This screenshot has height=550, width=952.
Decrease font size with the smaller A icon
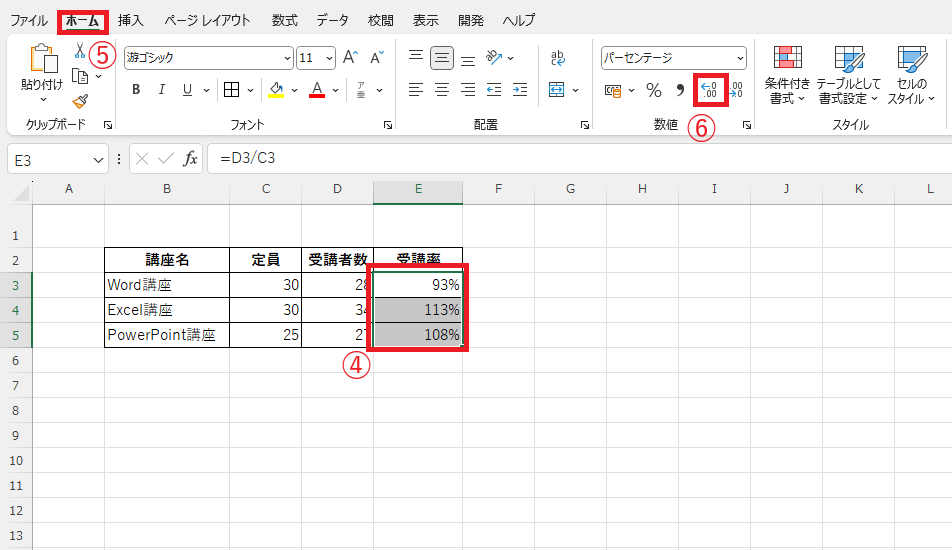tap(376, 58)
